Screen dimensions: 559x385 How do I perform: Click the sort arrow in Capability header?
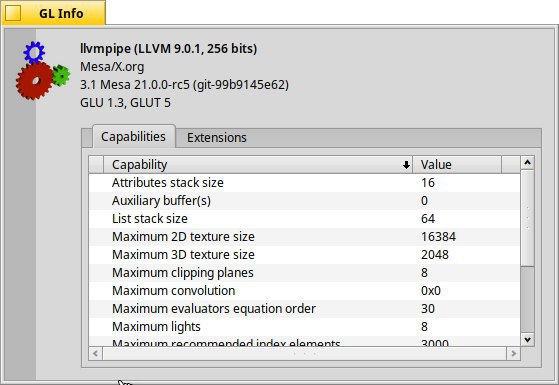(406, 165)
